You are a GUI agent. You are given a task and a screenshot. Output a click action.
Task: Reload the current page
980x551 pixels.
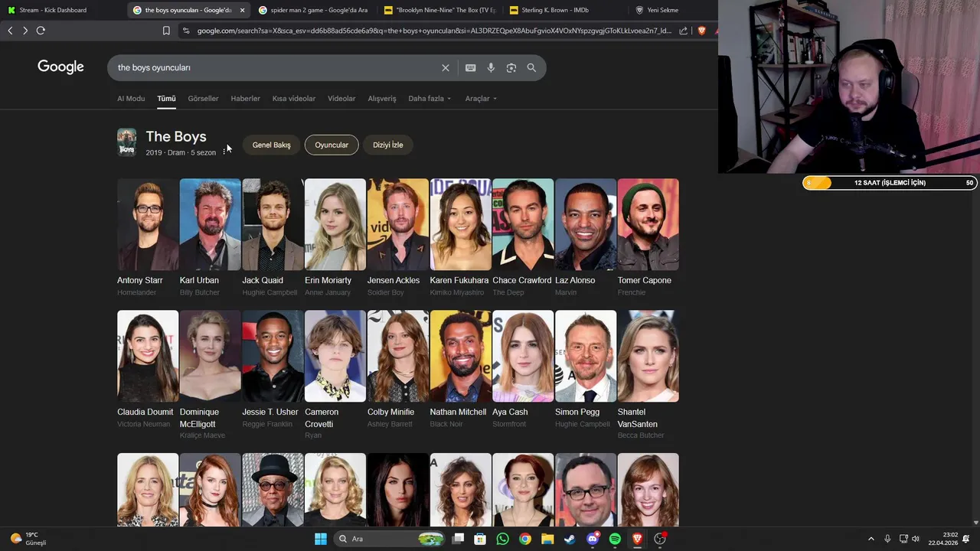coord(41,31)
